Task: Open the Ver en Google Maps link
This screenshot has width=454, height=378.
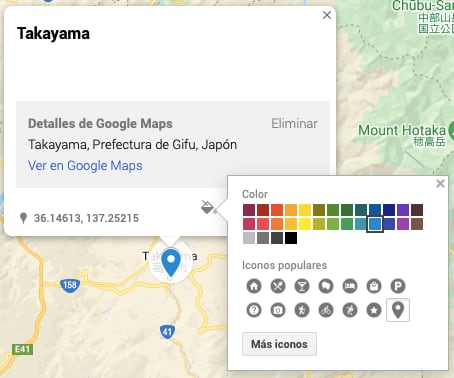Action: click(85, 166)
